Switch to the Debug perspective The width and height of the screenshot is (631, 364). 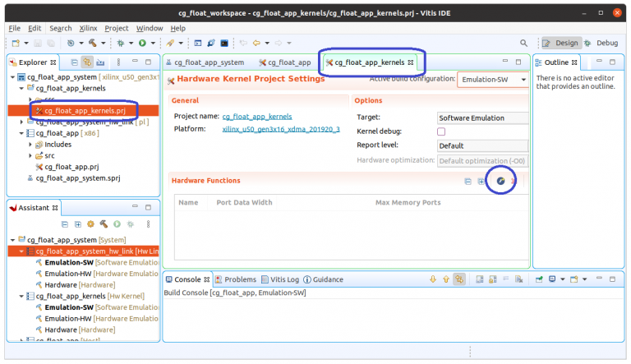[601, 43]
